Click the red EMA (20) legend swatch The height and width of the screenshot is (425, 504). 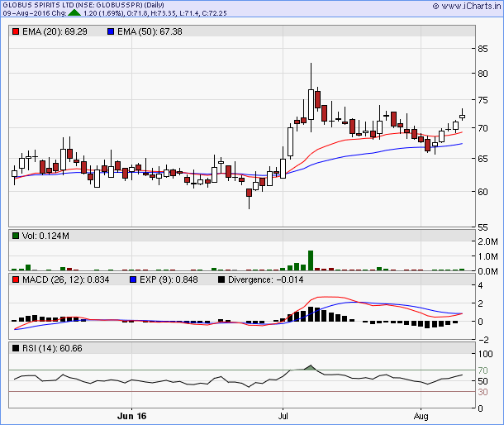click(x=16, y=31)
